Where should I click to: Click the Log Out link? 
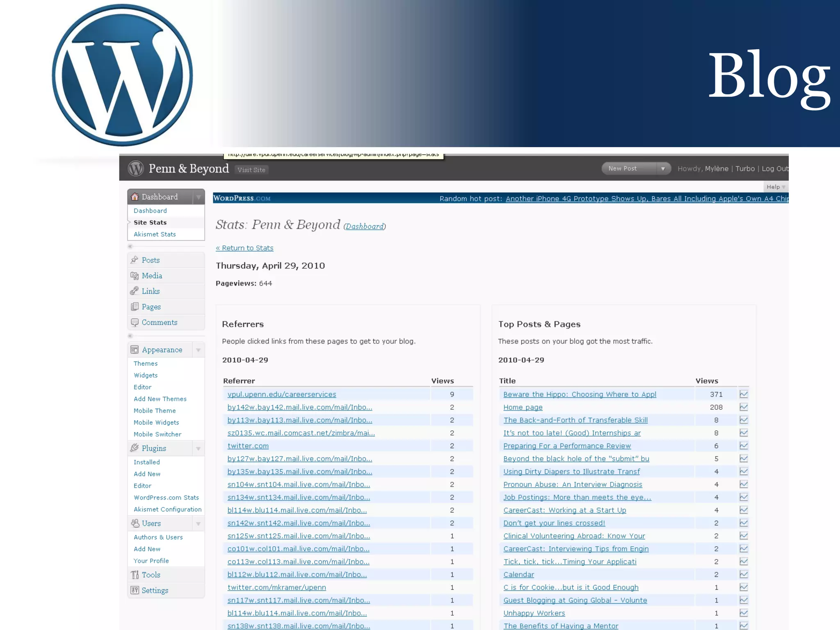774,169
